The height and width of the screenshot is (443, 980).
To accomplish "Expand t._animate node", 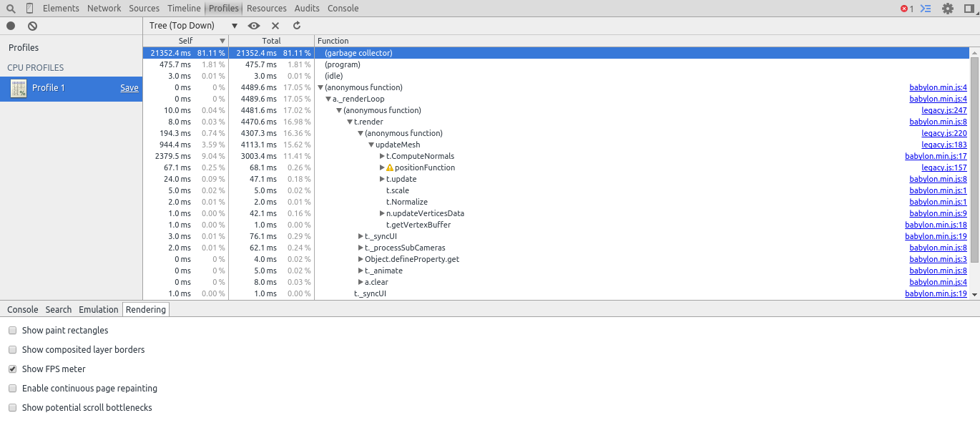I will 361,271.
